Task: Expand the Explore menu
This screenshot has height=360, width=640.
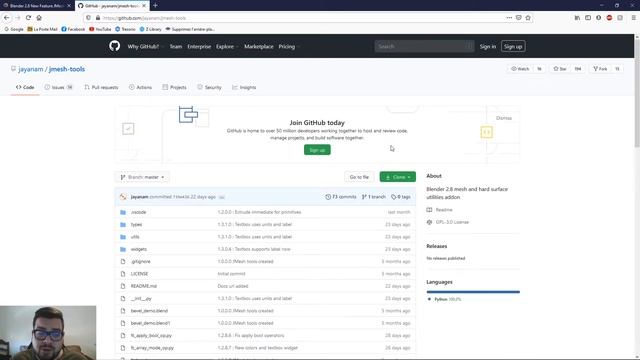Action: tap(227, 47)
